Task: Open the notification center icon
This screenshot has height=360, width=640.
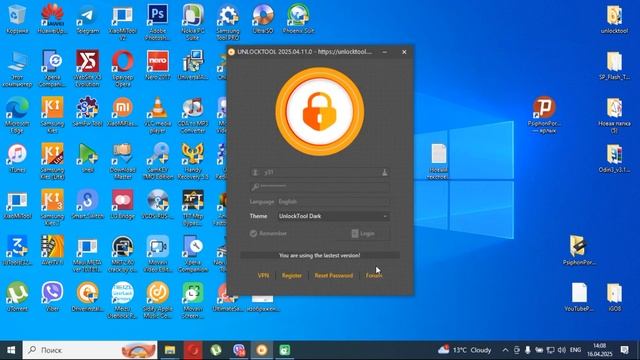Action: [624, 350]
